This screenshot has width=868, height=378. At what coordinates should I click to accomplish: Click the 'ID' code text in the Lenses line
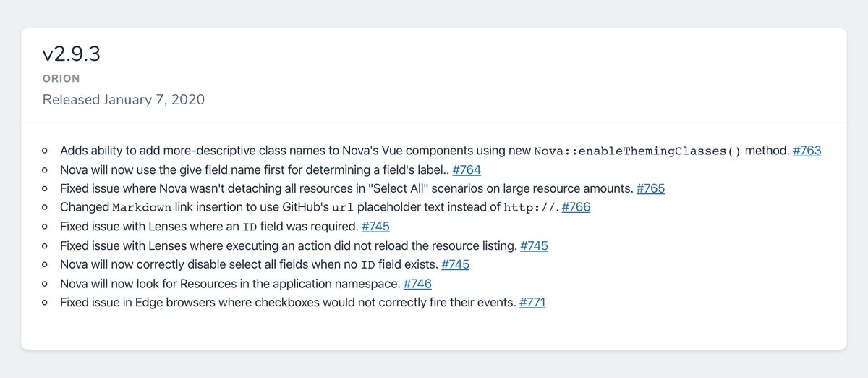point(250,227)
